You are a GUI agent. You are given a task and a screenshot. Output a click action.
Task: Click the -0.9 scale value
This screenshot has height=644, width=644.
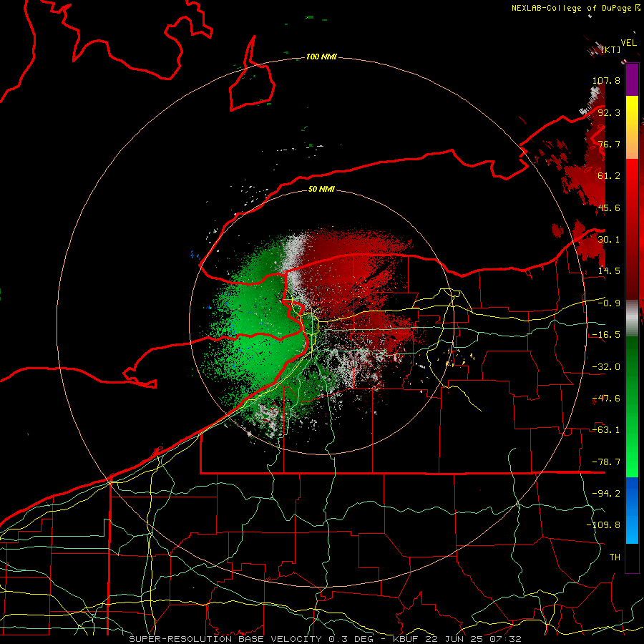coord(609,303)
